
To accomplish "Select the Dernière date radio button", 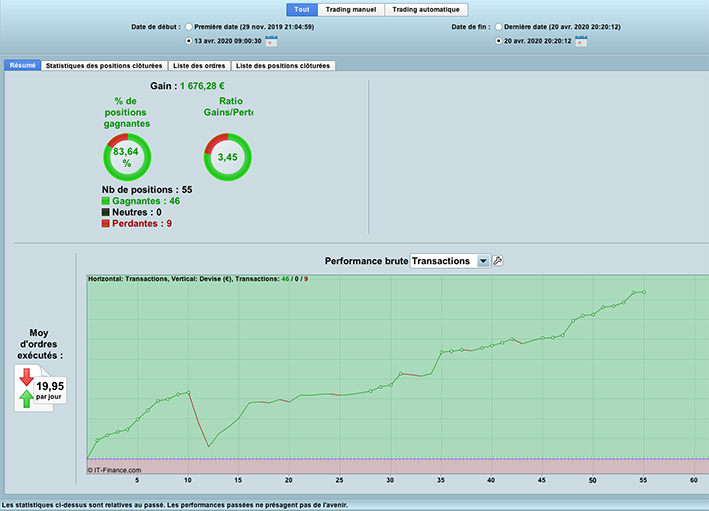I will point(498,27).
